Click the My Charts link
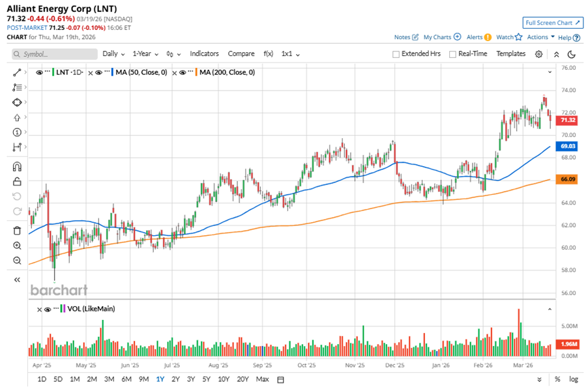The width and height of the screenshot is (588, 389). click(437, 37)
